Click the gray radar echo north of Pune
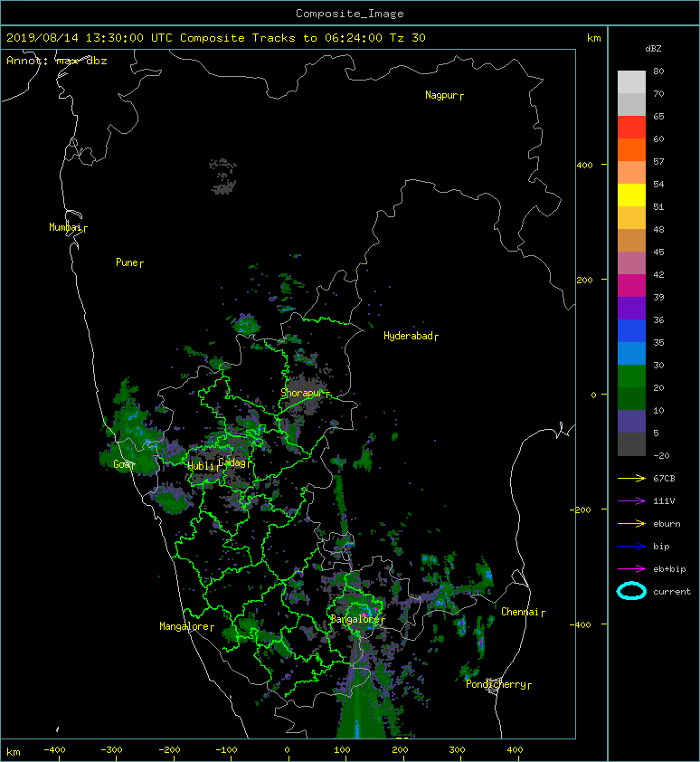 [223, 176]
